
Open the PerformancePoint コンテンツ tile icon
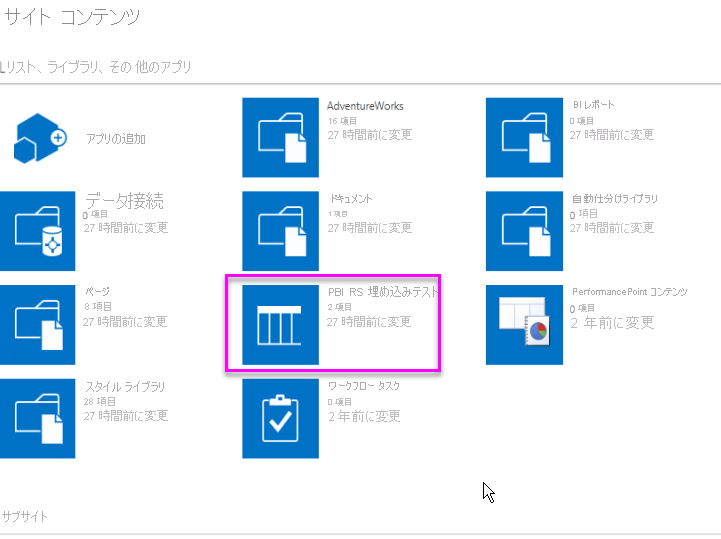[x=524, y=325]
